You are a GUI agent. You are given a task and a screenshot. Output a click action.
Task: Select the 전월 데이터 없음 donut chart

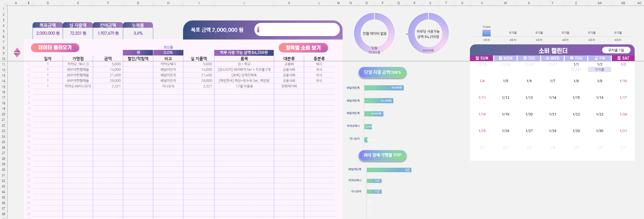(374, 33)
